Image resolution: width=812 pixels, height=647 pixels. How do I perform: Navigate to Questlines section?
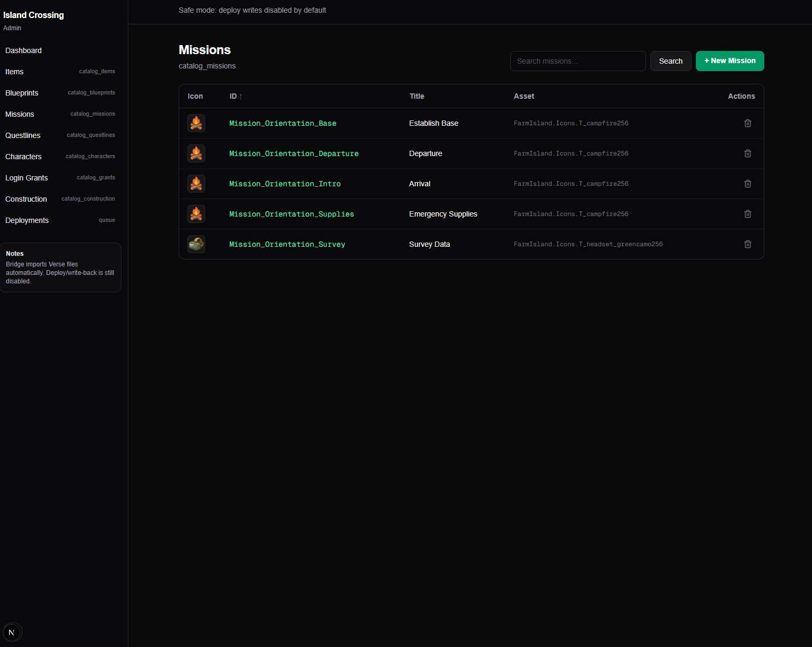23,135
